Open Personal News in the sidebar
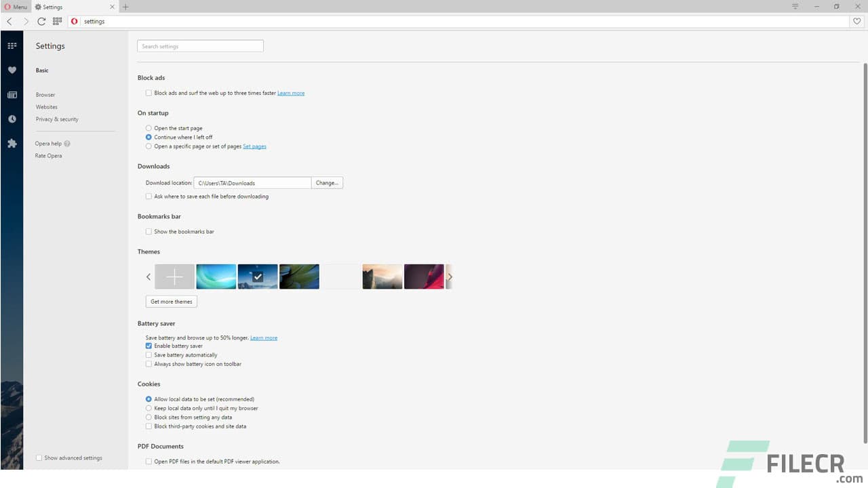The width and height of the screenshot is (868, 488). 12,94
